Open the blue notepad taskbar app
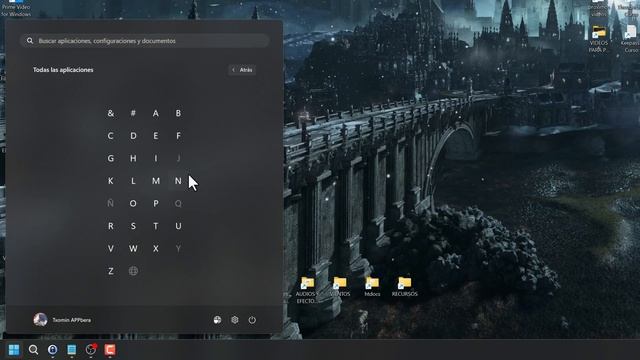Screen dimensions: 640x360 pos(71,350)
